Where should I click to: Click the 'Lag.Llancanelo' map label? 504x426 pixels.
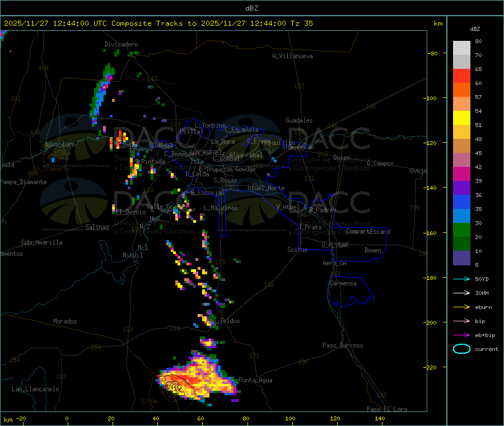coord(35,389)
